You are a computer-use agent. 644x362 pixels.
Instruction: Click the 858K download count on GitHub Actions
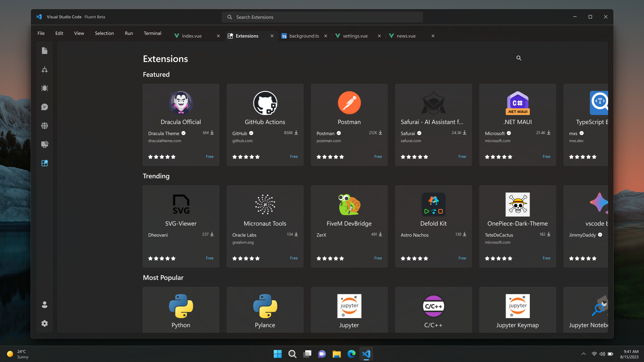point(291,133)
